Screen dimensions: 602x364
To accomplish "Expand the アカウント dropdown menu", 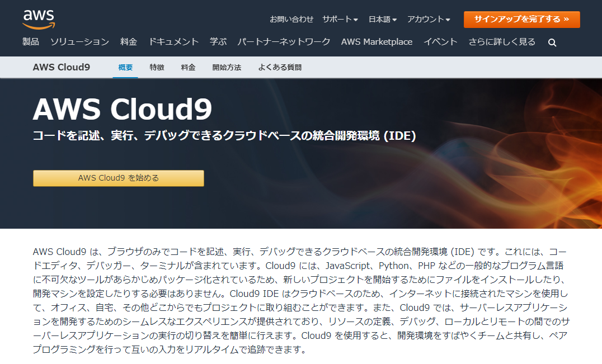I will (428, 19).
